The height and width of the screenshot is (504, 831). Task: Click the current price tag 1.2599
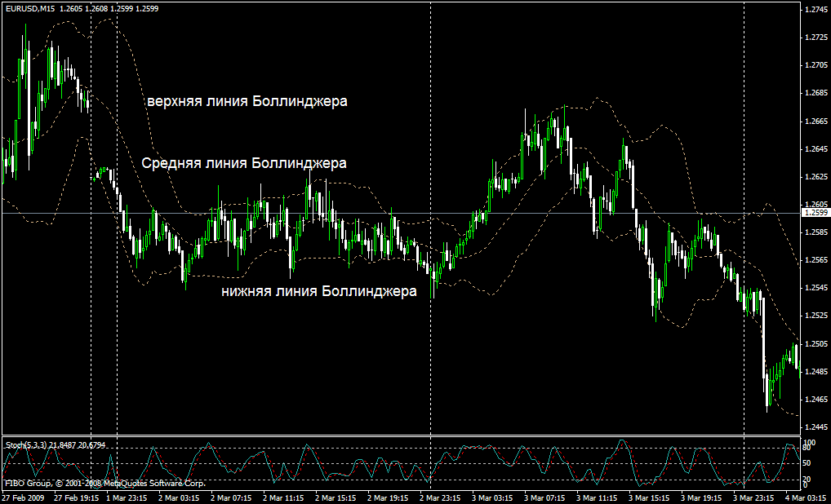point(813,213)
